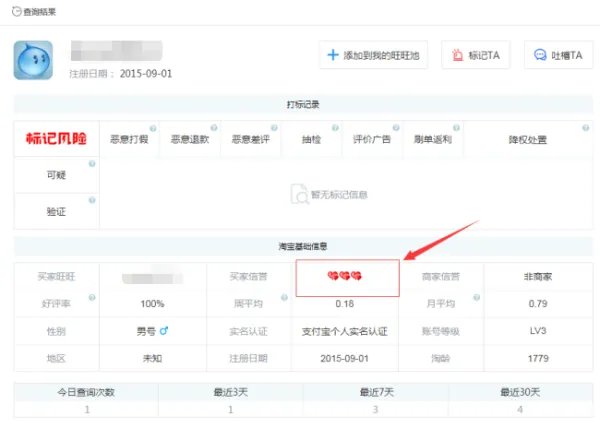
Task: Select the 恶意退款 tab
Action: coord(190,139)
